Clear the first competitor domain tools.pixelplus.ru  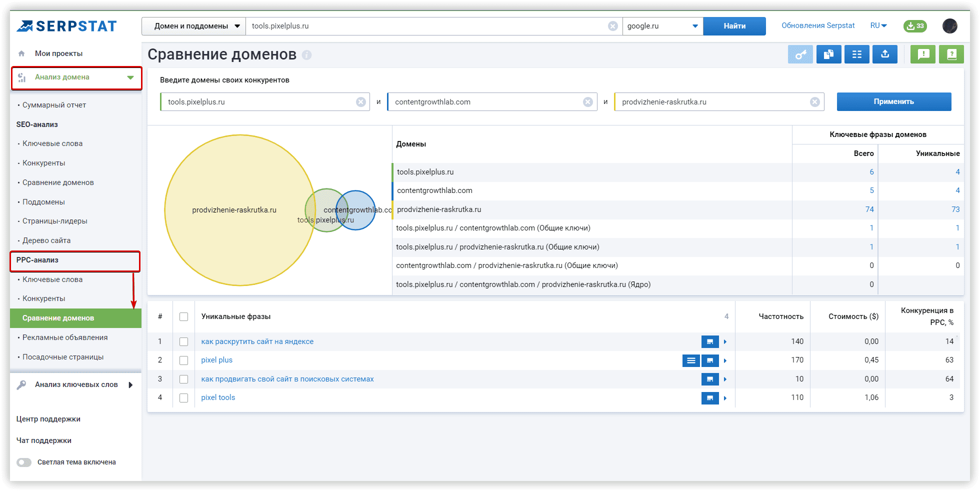click(360, 102)
